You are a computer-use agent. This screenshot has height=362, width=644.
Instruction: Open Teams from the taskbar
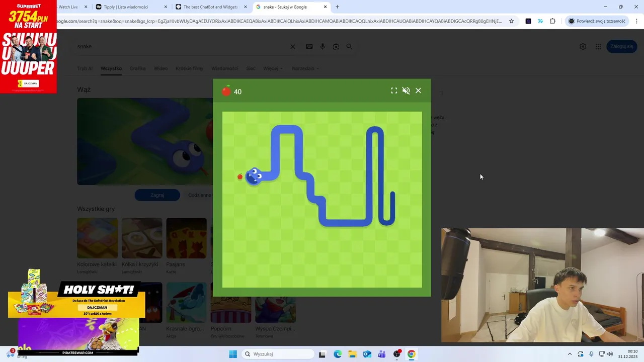tap(382, 354)
